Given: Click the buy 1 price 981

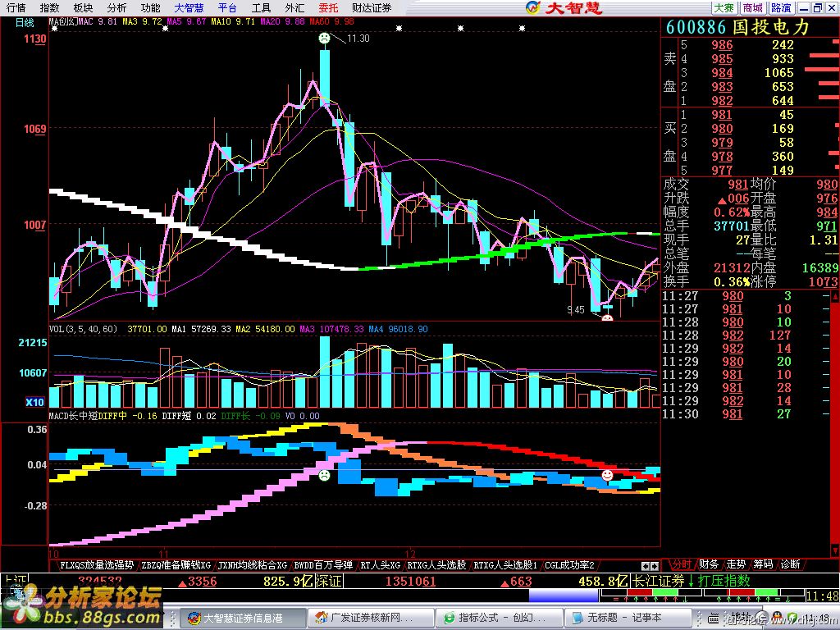Looking at the screenshot, I should point(722,115).
